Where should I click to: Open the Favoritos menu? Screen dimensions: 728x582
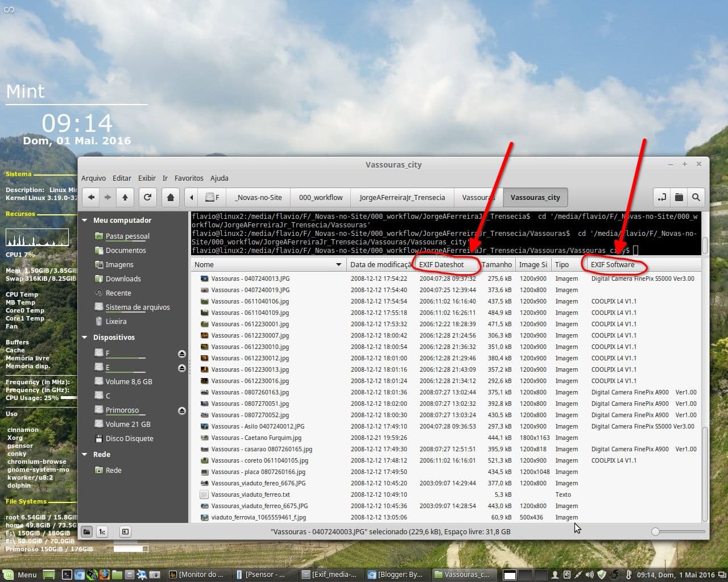coord(189,178)
